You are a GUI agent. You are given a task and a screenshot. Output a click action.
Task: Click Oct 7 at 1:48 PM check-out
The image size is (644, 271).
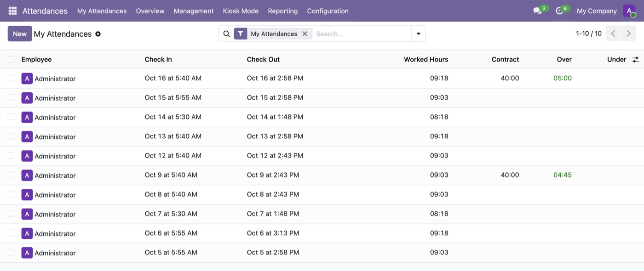click(273, 214)
